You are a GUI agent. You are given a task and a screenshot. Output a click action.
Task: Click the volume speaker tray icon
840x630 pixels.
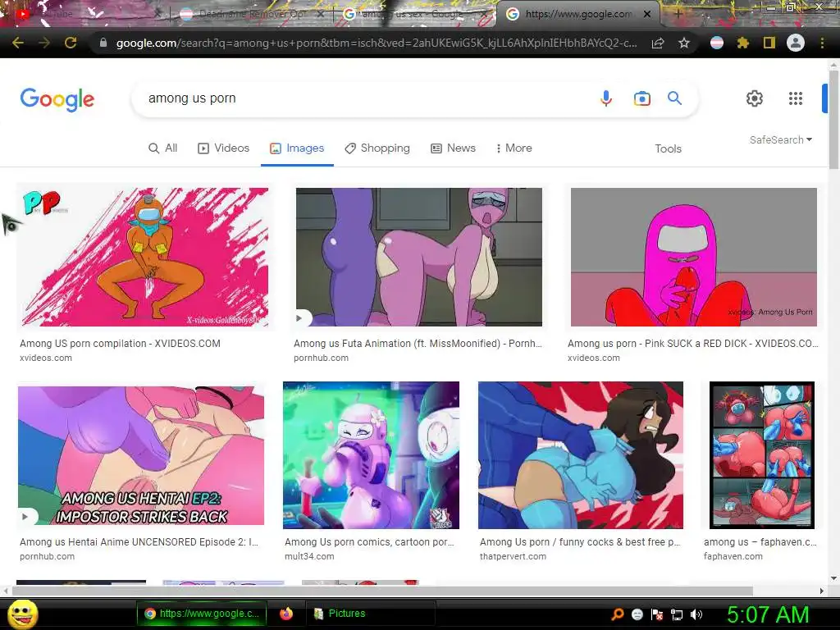696,614
